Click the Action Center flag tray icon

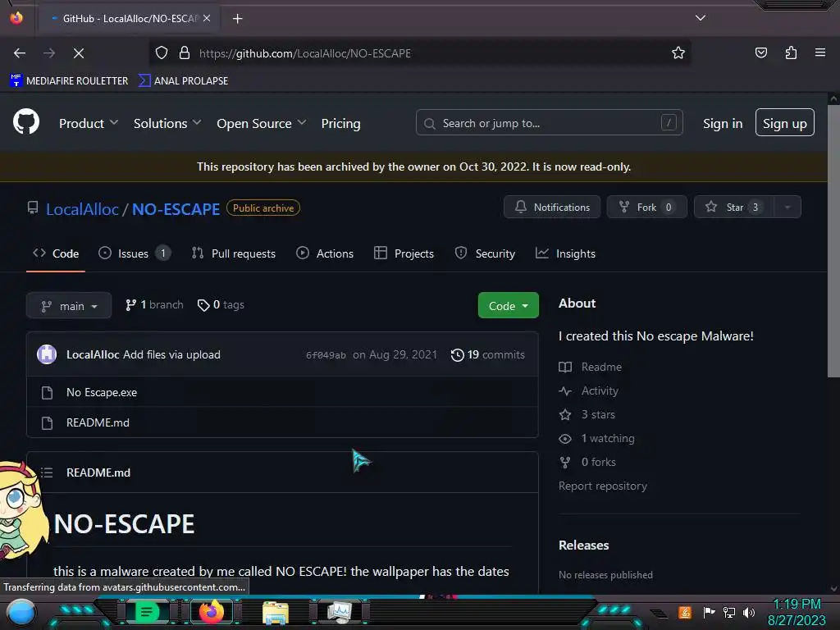coord(709,612)
